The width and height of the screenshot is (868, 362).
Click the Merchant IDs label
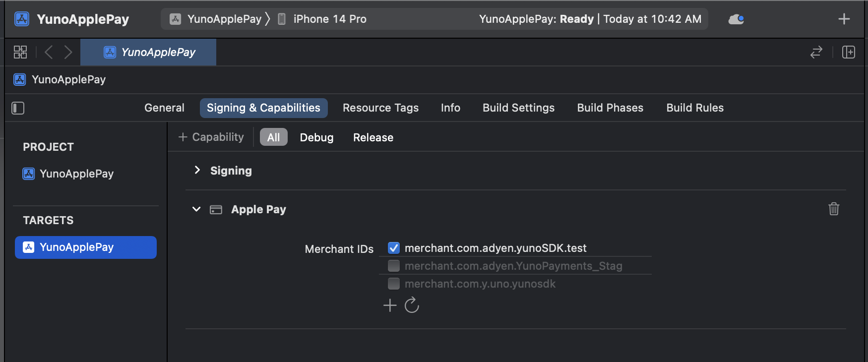click(x=339, y=249)
